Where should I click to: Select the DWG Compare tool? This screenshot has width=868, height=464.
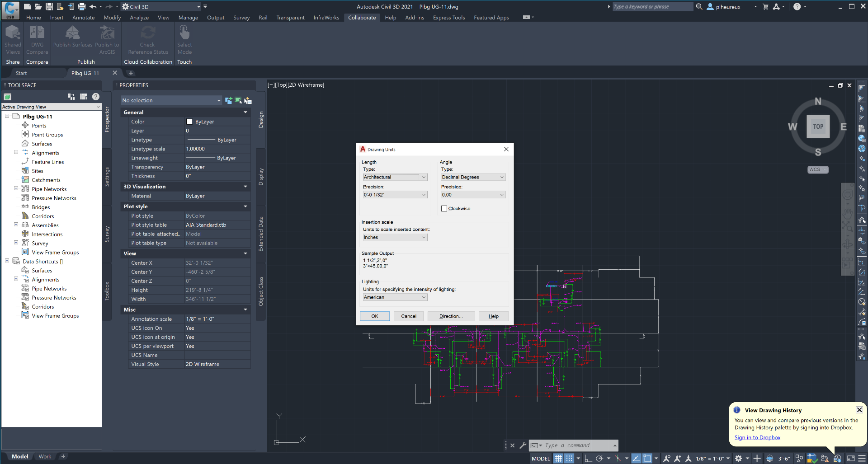click(37, 41)
